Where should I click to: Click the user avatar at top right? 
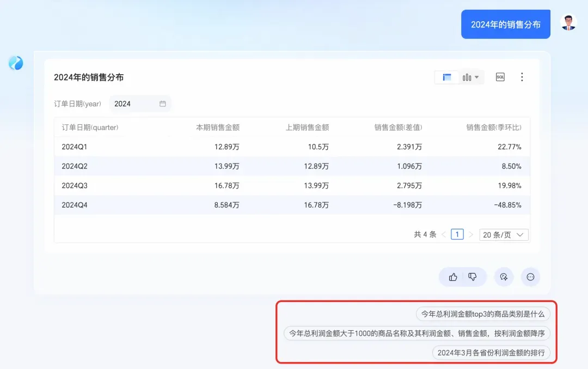click(568, 22)
